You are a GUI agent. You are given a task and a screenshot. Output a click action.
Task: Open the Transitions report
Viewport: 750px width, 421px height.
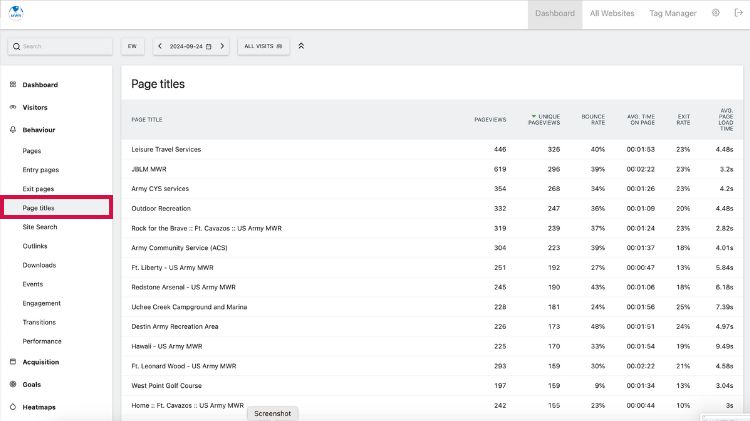tap(39, 322)
